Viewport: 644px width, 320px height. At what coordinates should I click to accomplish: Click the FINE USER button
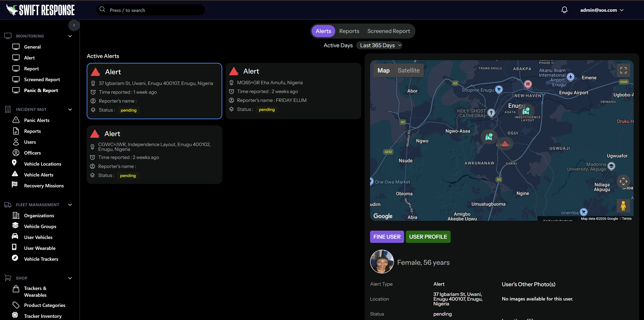387,237
